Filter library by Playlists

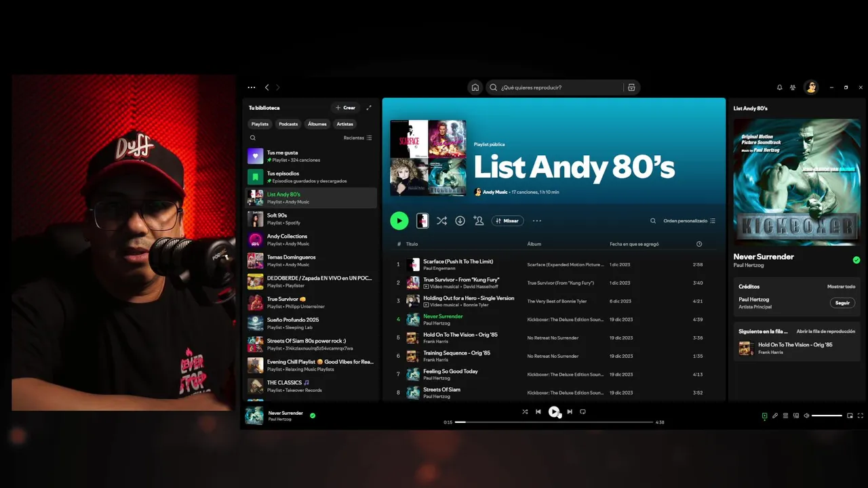(260, 124)
